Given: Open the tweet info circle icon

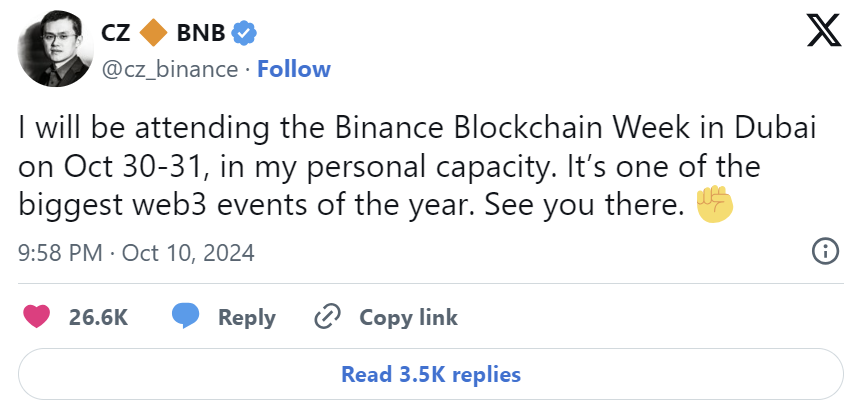Looking at the screenshot, I should (824, 252).
